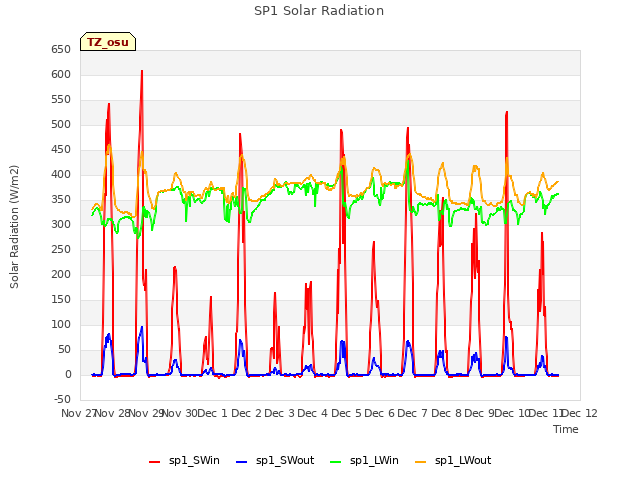Viewport: 640px width, 480px height.
Task: Click the 600 y-axis tick label
Action: 61,74
